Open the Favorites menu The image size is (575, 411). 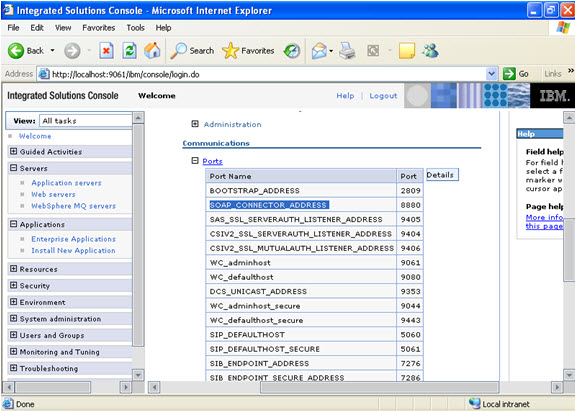pos(99,28)
